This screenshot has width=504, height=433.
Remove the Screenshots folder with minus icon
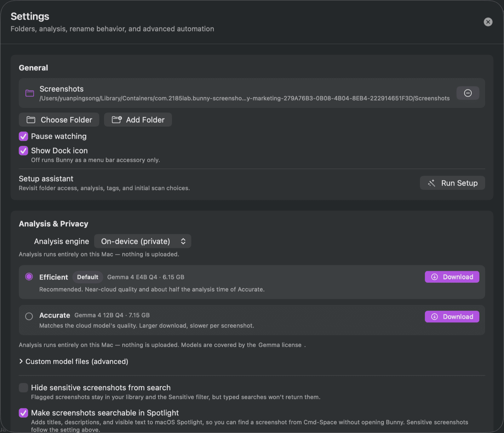[468, 93]
